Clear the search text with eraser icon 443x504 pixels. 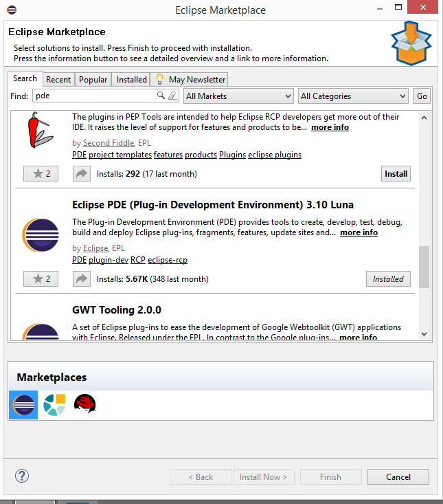[172, 96]
